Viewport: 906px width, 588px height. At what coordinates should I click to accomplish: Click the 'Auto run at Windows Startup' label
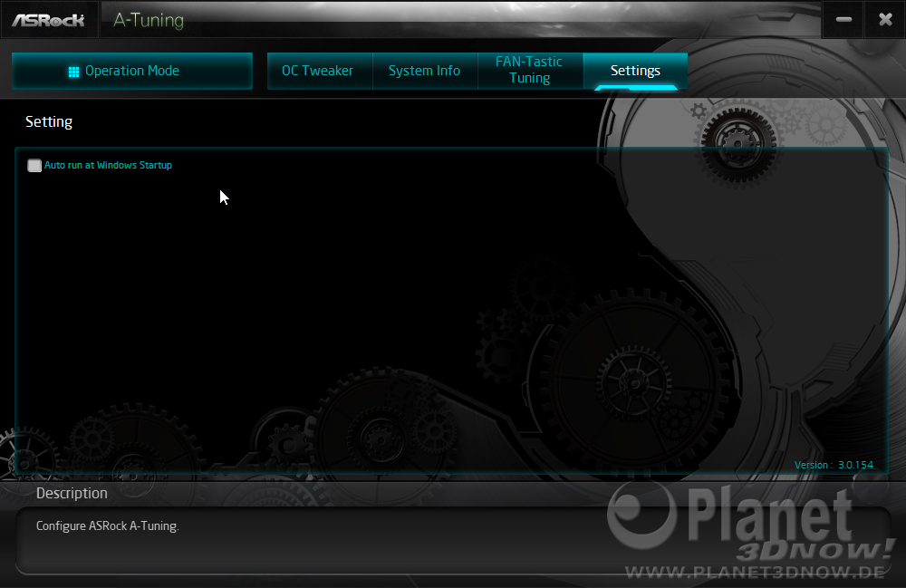108,165
